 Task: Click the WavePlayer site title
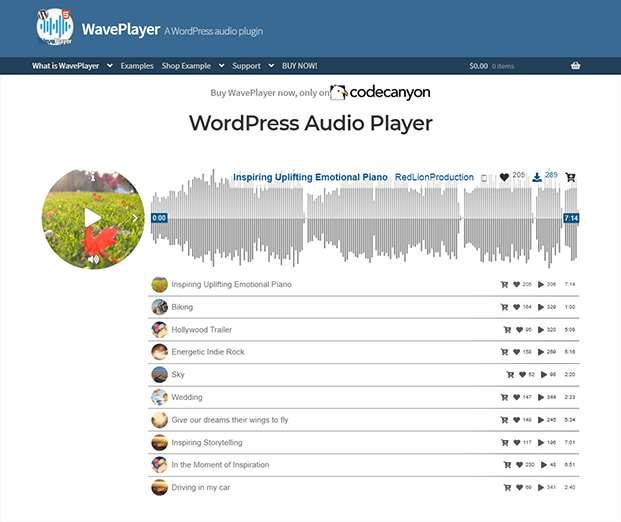click(121, 29)
